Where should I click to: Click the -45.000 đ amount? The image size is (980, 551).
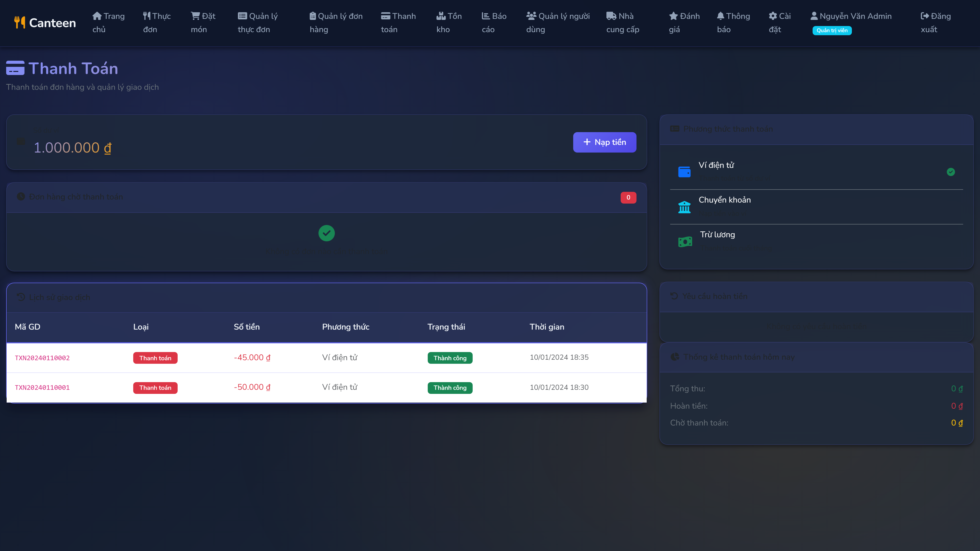pyautogui.click(x=252, y=357)
